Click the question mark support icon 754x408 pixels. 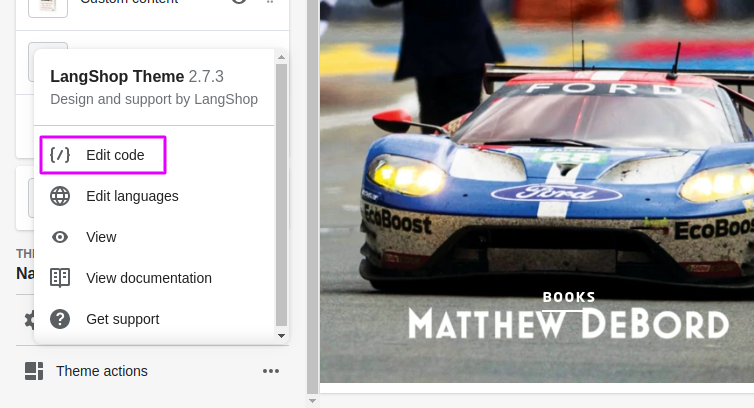tap(60, 319)
